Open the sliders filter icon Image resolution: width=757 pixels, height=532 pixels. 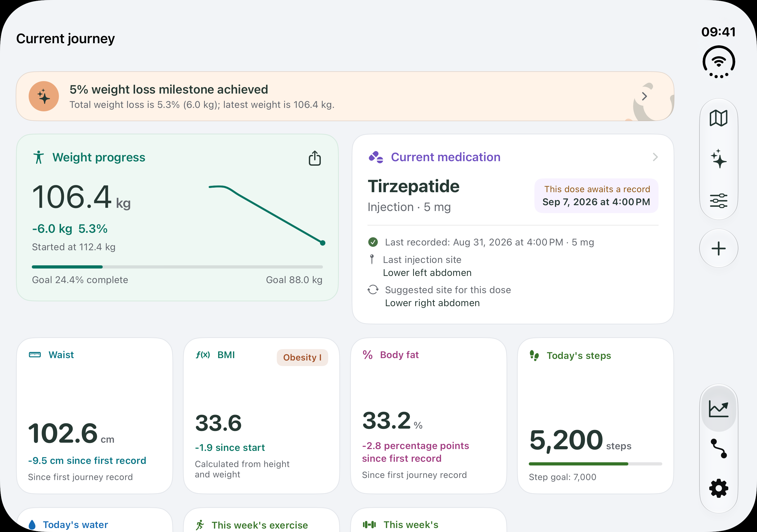point(719,201)
